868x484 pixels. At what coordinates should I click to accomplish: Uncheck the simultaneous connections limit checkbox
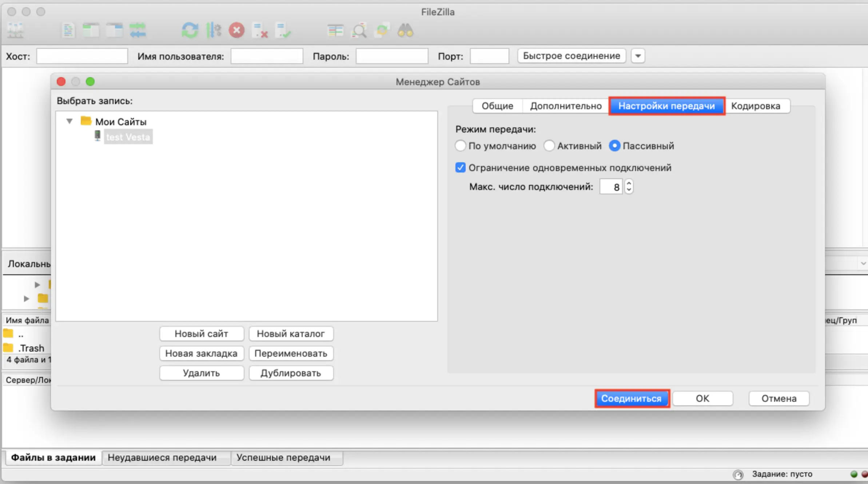tap(460, 167)
